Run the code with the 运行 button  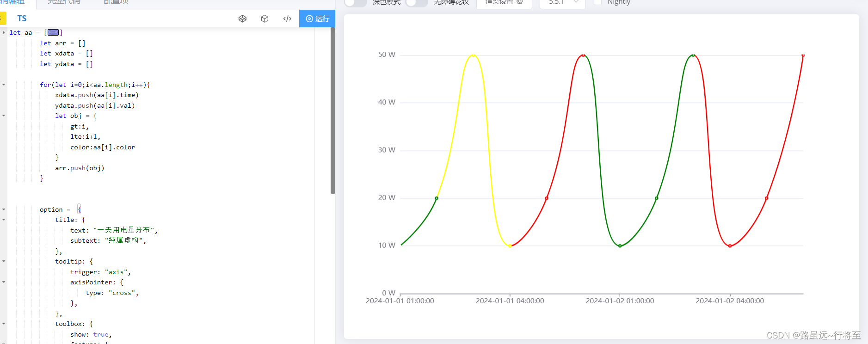(x=317, y=18)
